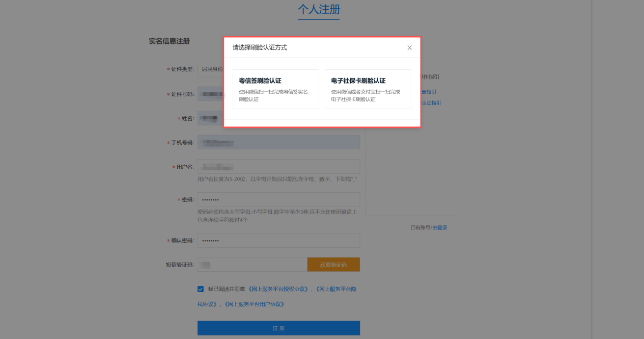Choose 电子社保卡刷脸认证 option card

(368, 89)
